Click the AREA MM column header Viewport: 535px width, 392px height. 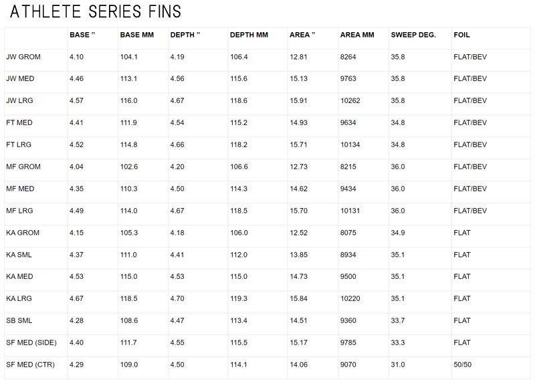357,35
